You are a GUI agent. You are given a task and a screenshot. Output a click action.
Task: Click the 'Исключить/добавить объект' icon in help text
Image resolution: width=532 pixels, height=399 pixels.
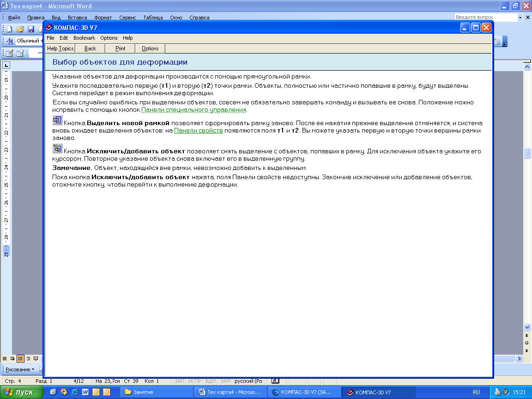[57, 148]
